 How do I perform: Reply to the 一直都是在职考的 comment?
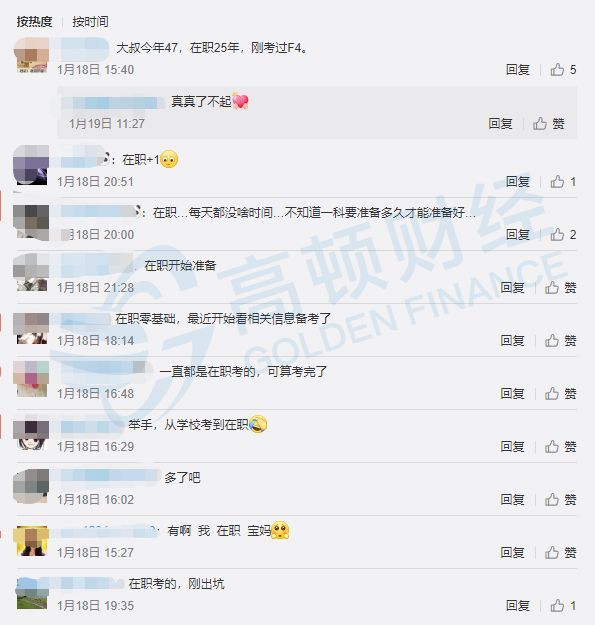(x=512, y=393)
